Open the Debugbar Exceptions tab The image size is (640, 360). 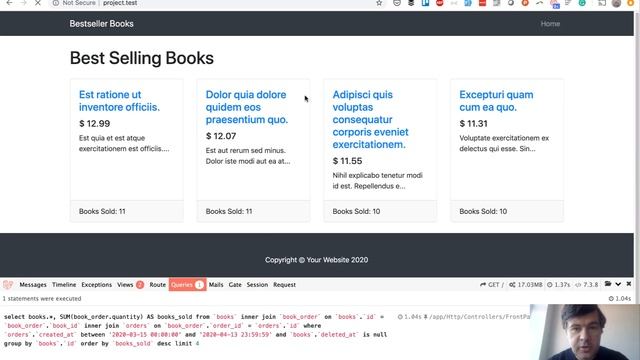96,284
